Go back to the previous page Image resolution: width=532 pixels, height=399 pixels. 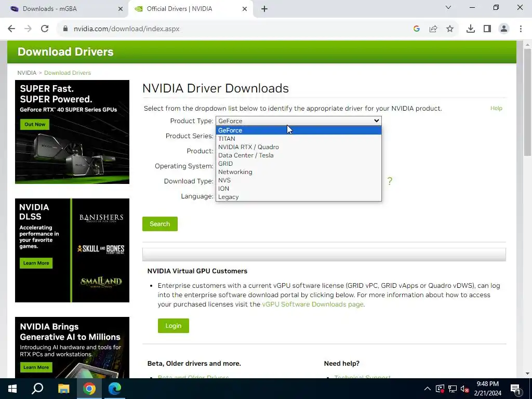11,29
